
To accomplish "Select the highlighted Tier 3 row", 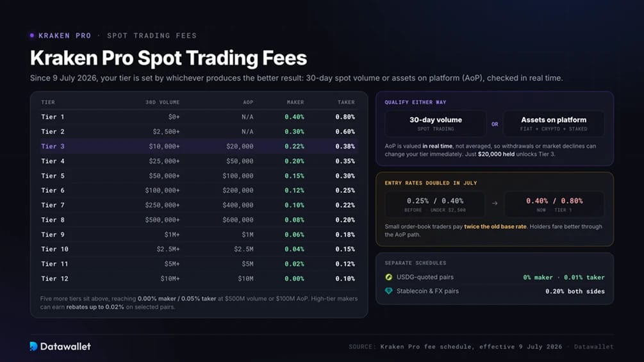I will pyautogui.click(x=199, y=146).
